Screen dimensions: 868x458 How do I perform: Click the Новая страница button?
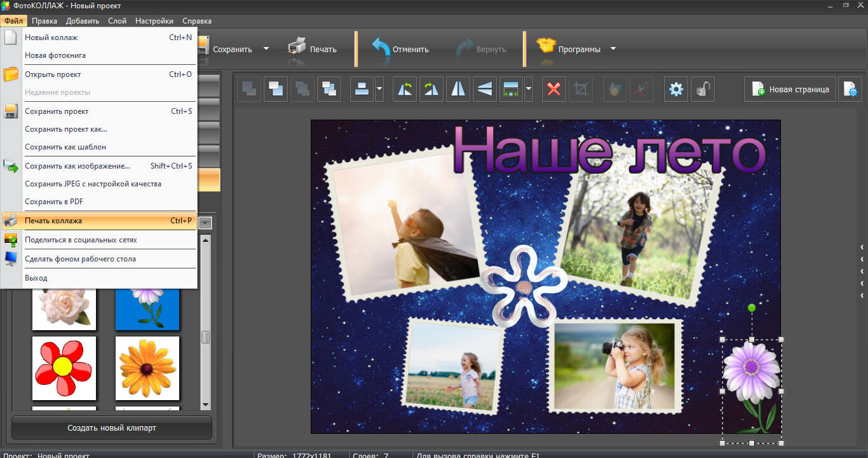[790, 89]
